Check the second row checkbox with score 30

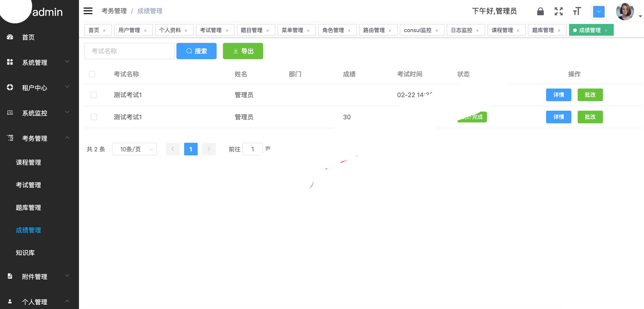click(94, 117)
